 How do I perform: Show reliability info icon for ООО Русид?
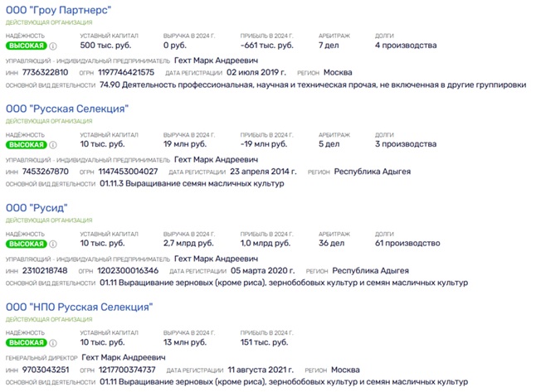coord(53,244)
